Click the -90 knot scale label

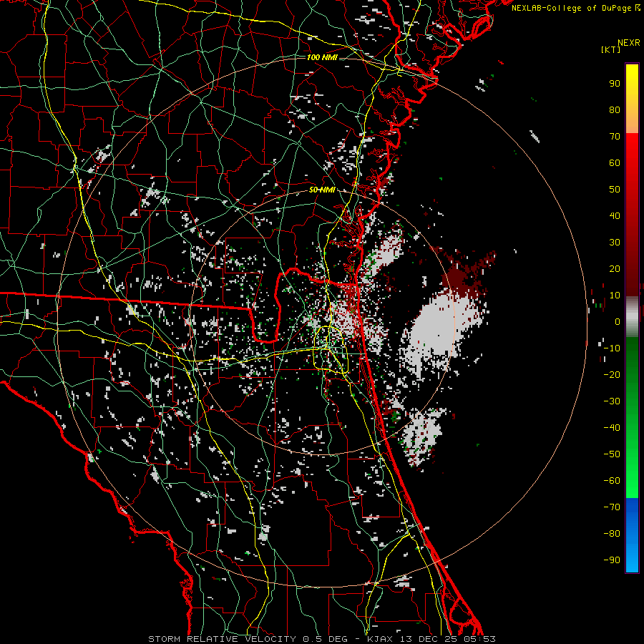click(x=612, y=560)
